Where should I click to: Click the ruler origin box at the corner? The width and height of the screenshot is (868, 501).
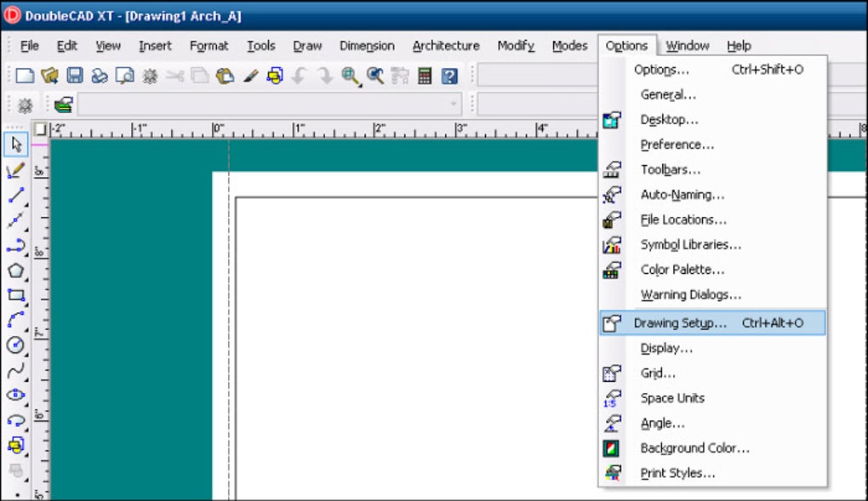[40, 129]
